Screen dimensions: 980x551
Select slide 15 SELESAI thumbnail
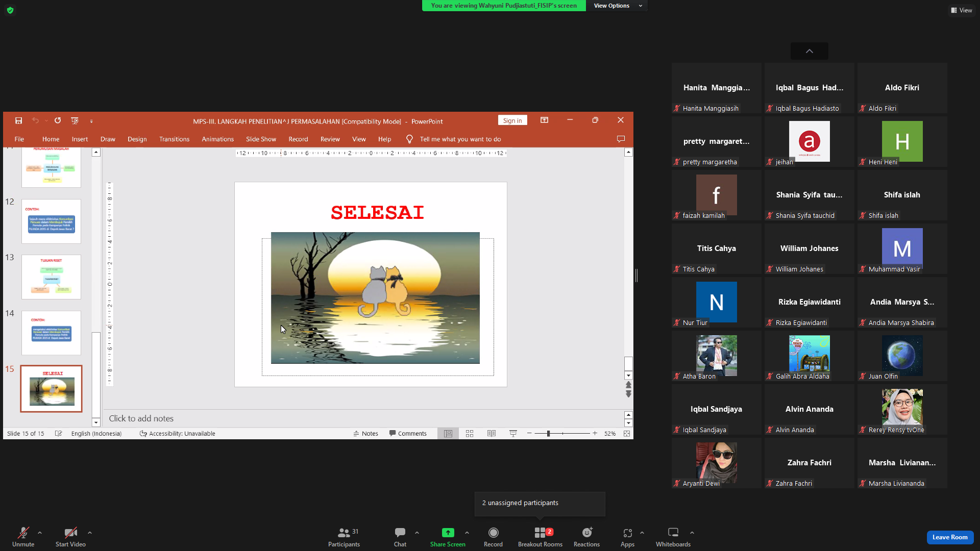51,389
